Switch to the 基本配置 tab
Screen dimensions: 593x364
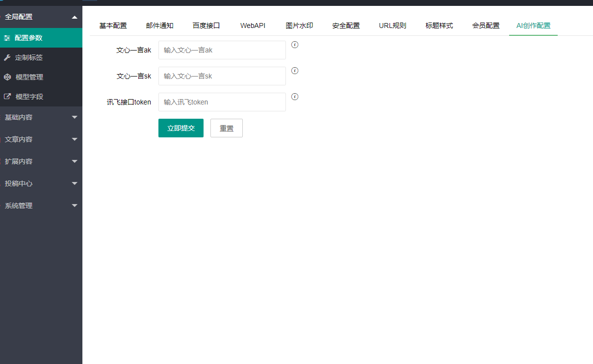[113, 26]
